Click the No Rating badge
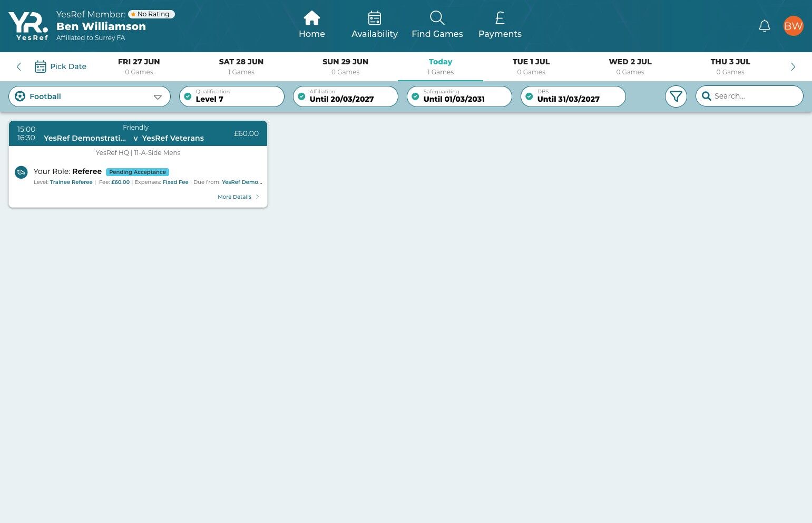Screen dimensions: 812x523 tap(151, 14)
